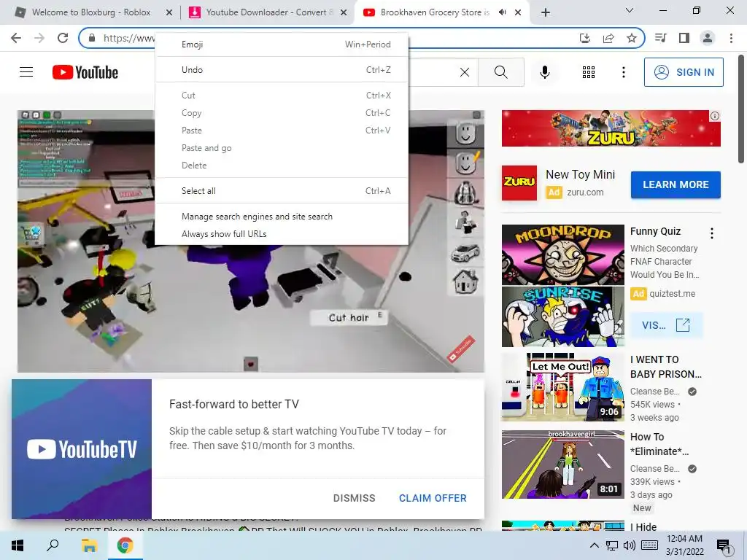747x560 pixels.
Task: Click the VIS... button on quiz ad
Action: 666,325
